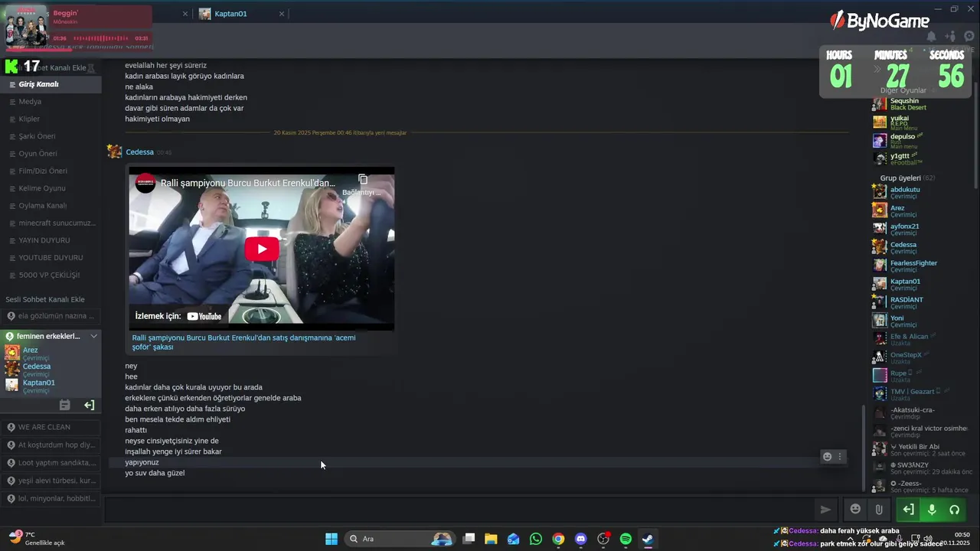Toggle headphone audio output
The height and width of the screenshot is (551, 980).
(955, 509)
